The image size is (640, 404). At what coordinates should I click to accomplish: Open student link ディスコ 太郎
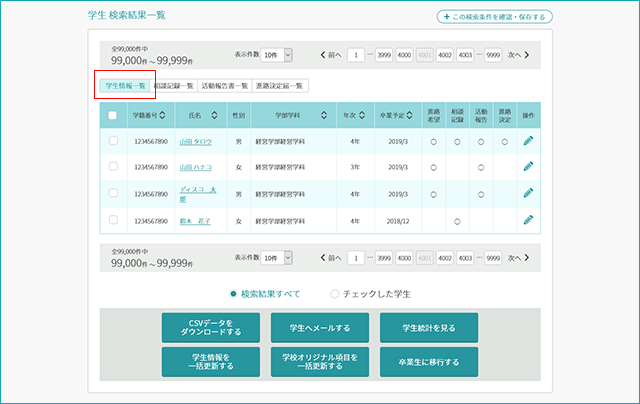[198, 194]
